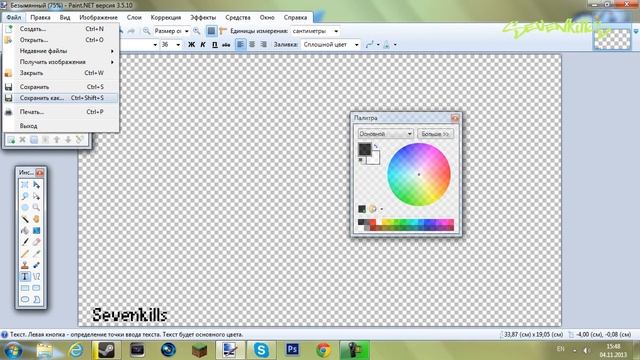Pick a color from the color wheel

[x=419, y=174]
